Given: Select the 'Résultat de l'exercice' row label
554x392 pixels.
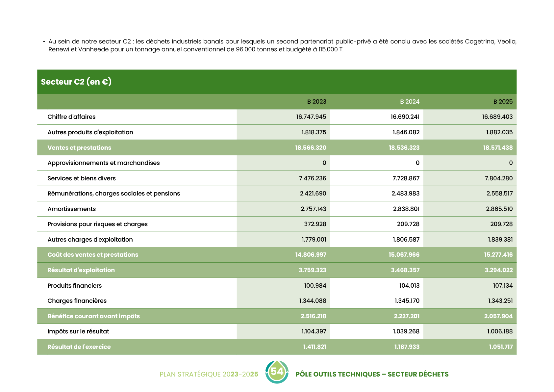Looking at the screenshot, I should pyautogui.click(x=79, y=347).
